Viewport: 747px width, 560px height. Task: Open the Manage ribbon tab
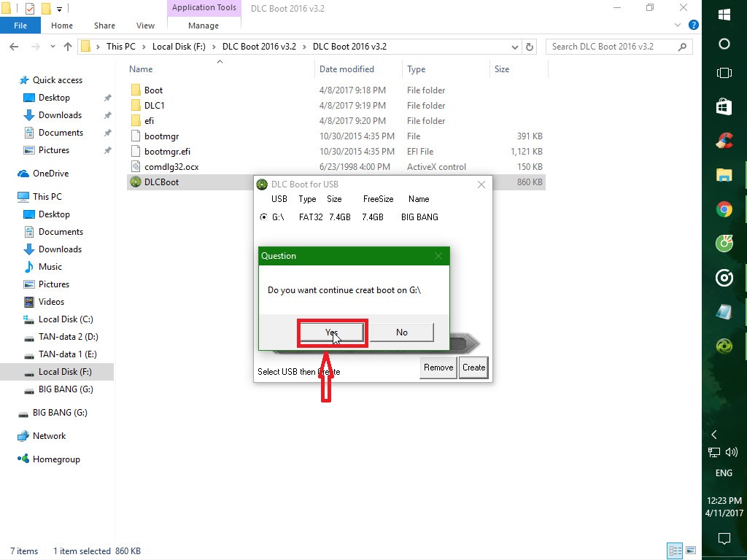coord(204,26)
